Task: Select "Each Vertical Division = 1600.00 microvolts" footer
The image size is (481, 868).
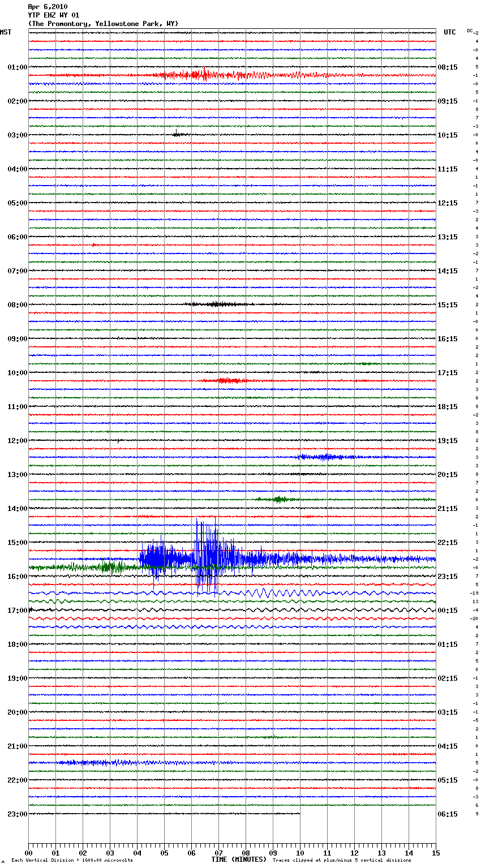Action: pos(72,860)
